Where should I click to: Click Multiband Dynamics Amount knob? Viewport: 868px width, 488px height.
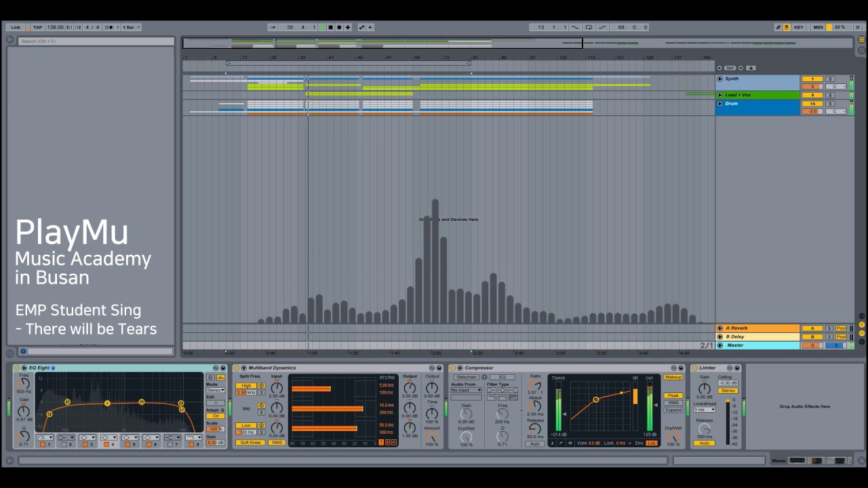432,436
